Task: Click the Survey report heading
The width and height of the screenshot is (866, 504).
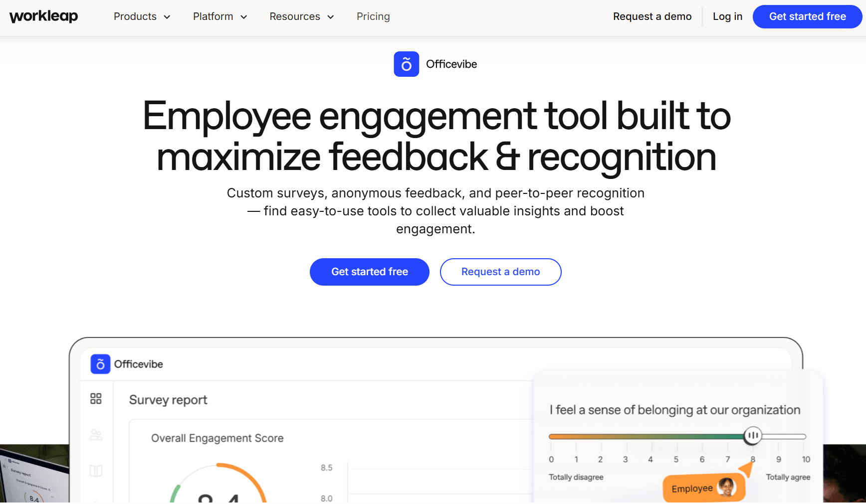Action: point(168,400)
